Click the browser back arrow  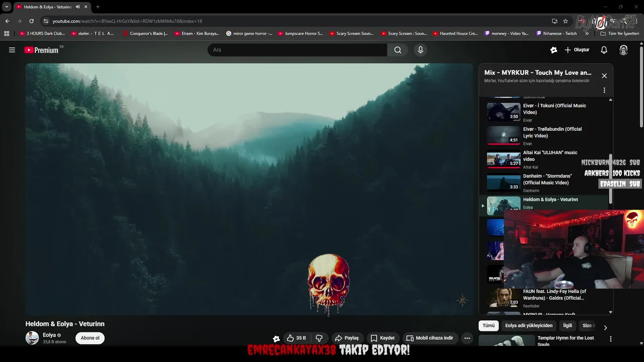pos(7,21)
